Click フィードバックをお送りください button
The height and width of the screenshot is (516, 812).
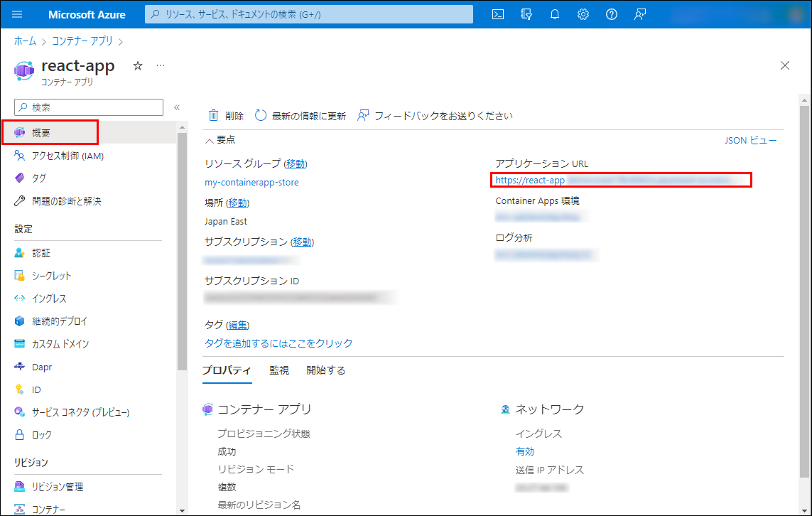pos(435,116)
